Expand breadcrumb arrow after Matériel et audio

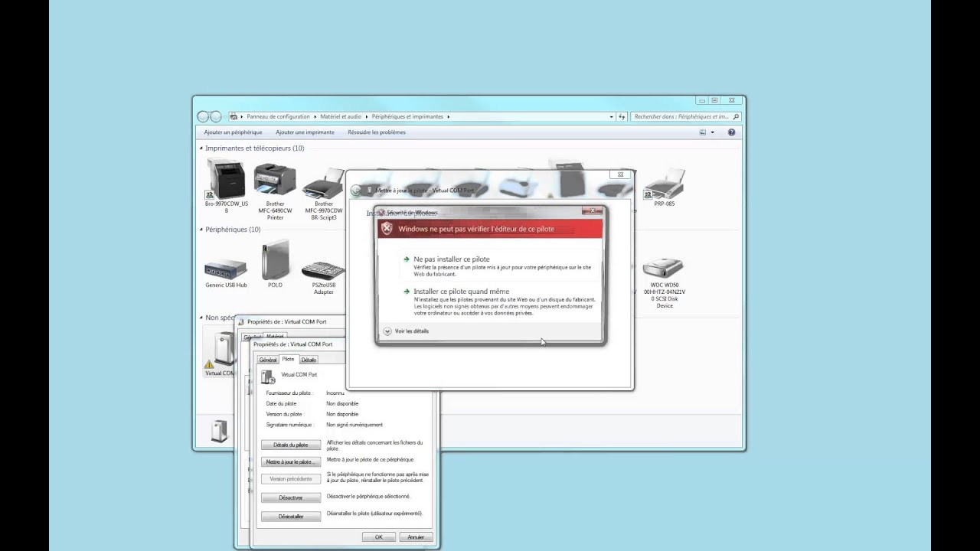click(367, 117)
